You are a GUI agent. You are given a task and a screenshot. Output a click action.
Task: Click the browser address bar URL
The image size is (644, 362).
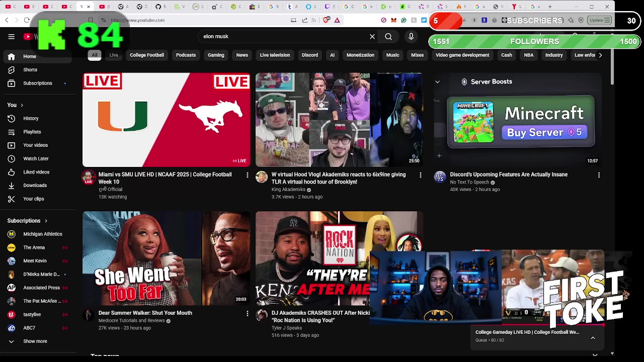pyautogui.click(x=138, y=20)
